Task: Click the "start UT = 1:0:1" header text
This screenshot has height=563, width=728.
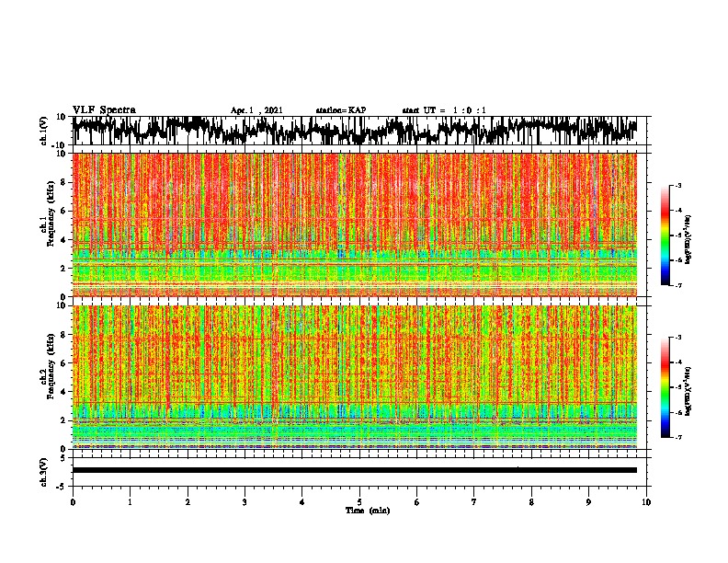Action: (444, 110)
